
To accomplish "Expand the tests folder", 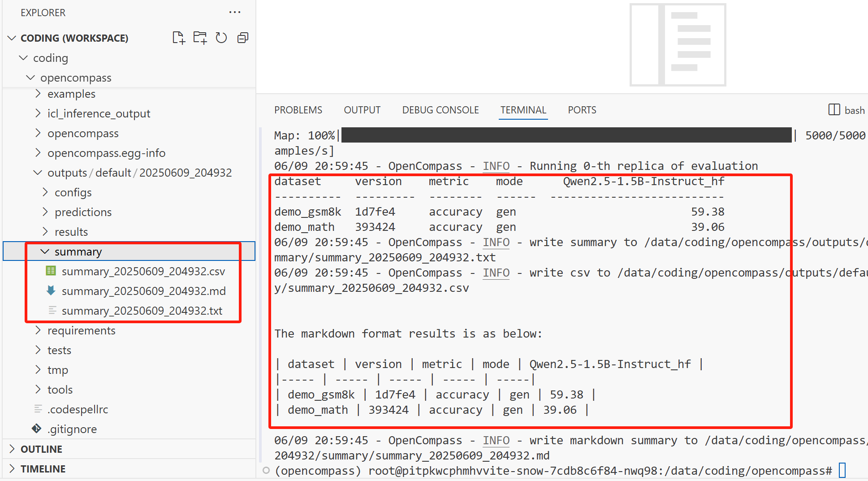I will (x=38, y=350).
